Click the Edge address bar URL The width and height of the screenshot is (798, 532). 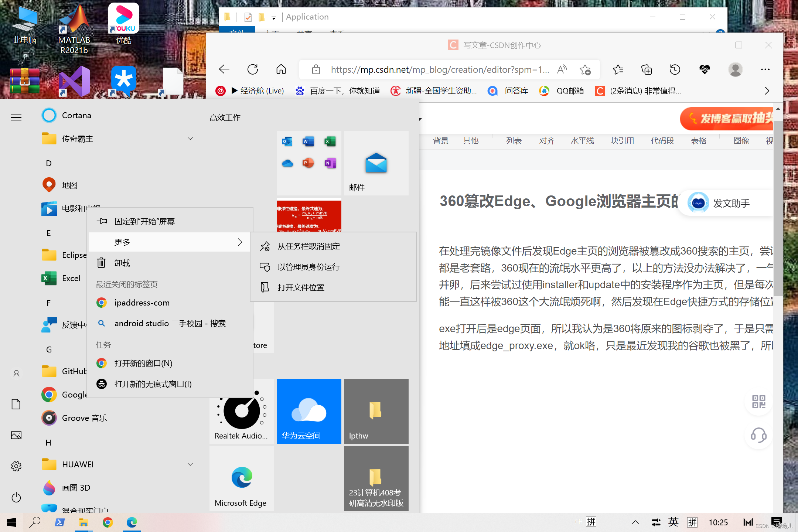point(440,69)
